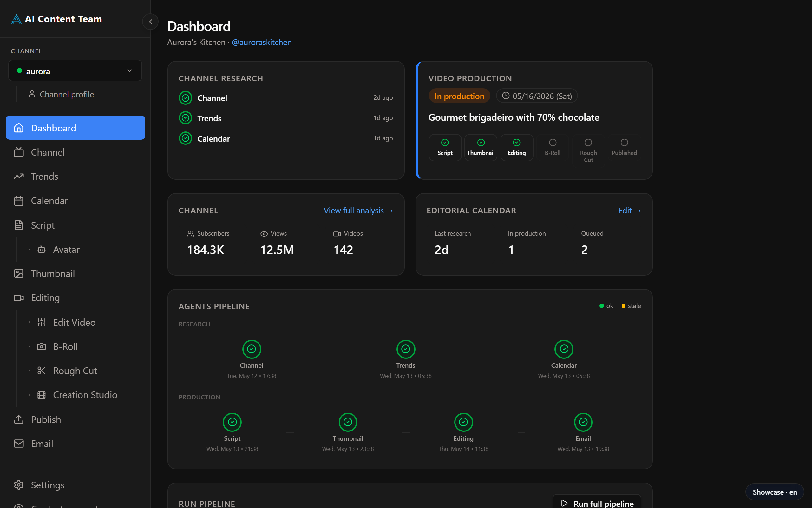The width and height of the screenshot is (812, 508).
Task: Click Thumbnail agent node in Production pipeline
Action: point(348,422)
